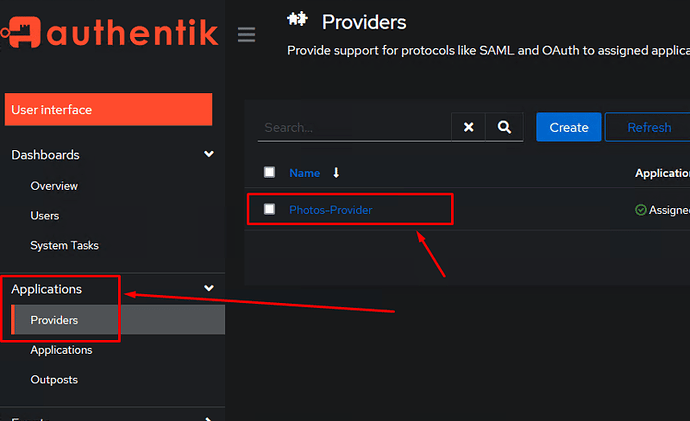Open the Applications sub-item under Providers

(61, 350)
